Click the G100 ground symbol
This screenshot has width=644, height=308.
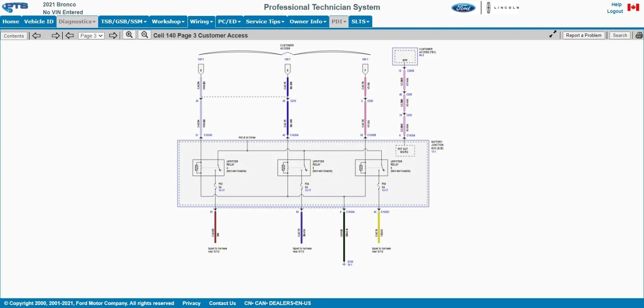point(344,264)
